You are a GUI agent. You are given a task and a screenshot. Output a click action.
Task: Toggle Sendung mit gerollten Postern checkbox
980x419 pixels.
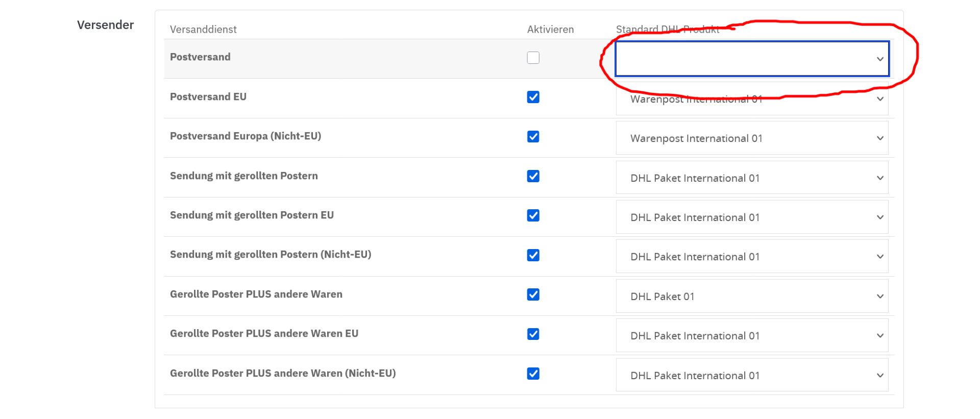[x=533, y=176]
